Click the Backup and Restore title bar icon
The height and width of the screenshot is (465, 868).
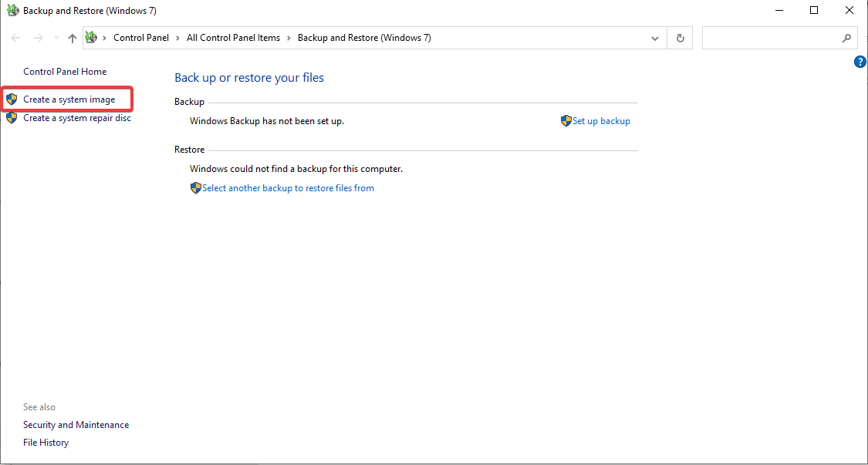(x=12, y=11)
